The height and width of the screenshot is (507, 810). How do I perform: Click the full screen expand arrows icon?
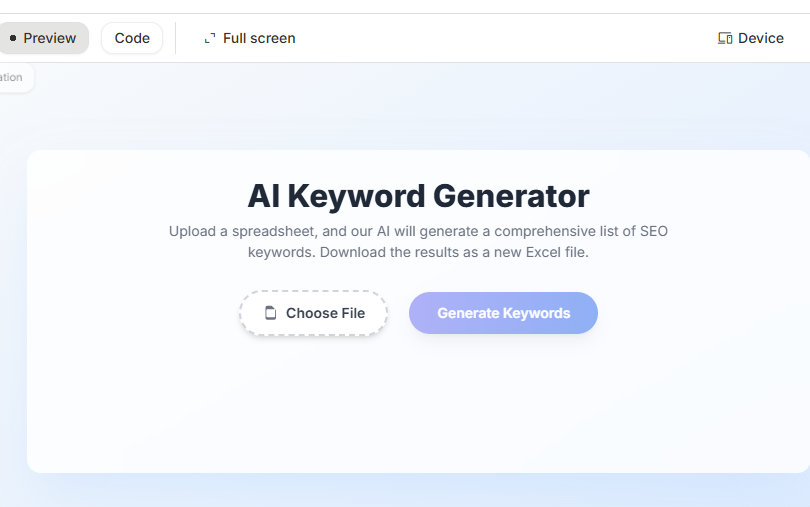(x=210, y=38)
